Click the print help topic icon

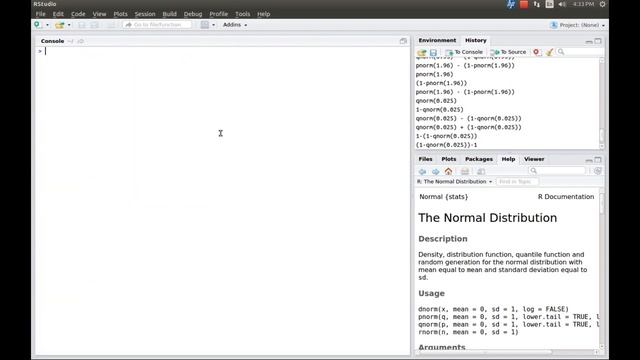click(465, 171)
